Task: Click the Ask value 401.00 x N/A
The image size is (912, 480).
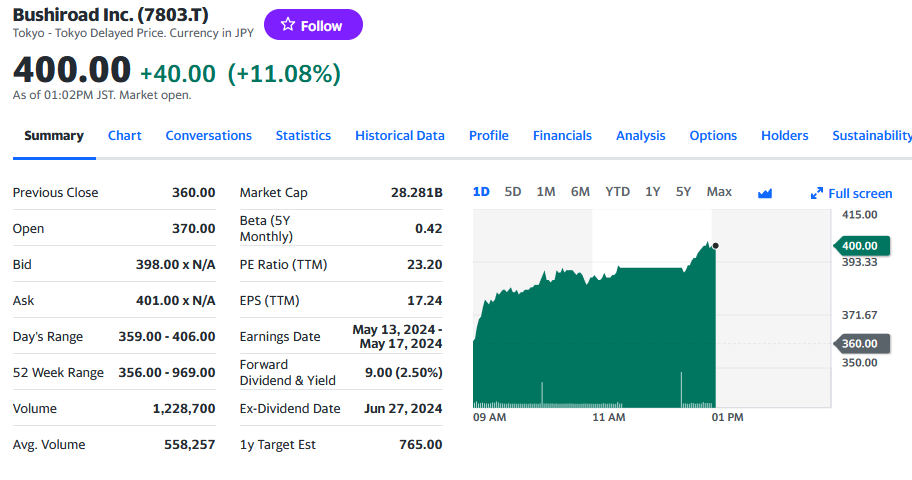Action: (x=176, y=301)
